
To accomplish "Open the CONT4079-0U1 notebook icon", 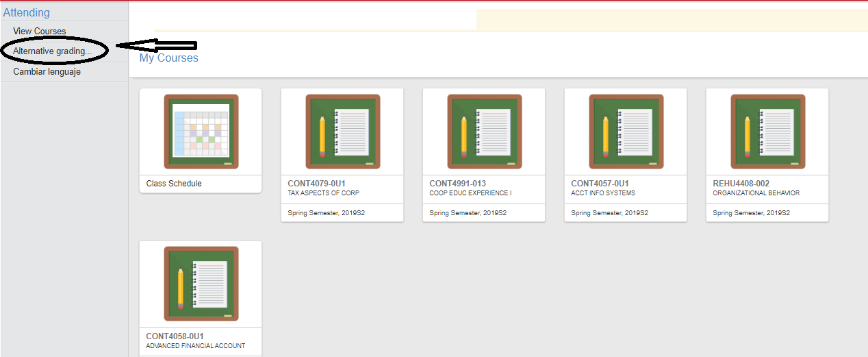I will (342, 132).
